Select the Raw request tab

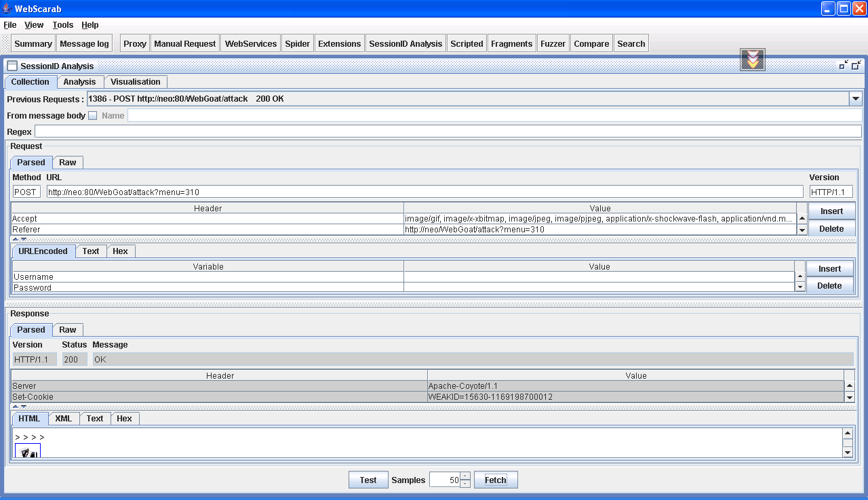[x=68, y=163]
